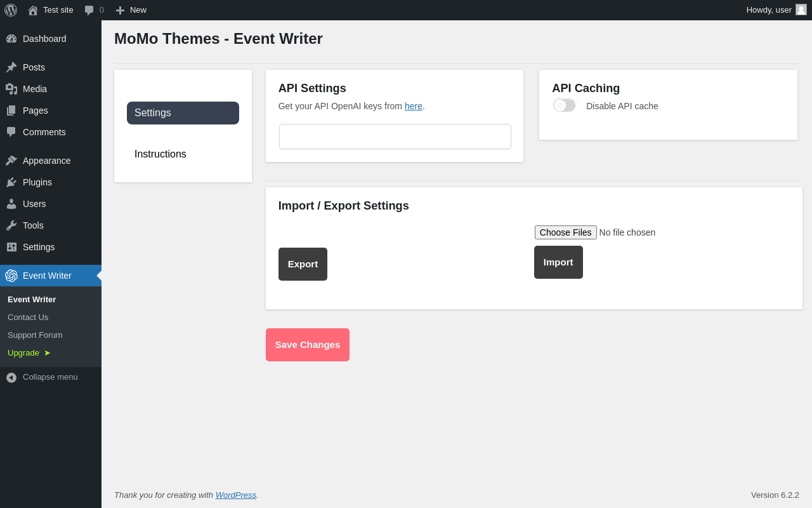Click the Event Writer OpenAI logo icon
Viewport: 812px width, 508px height.
11,276
